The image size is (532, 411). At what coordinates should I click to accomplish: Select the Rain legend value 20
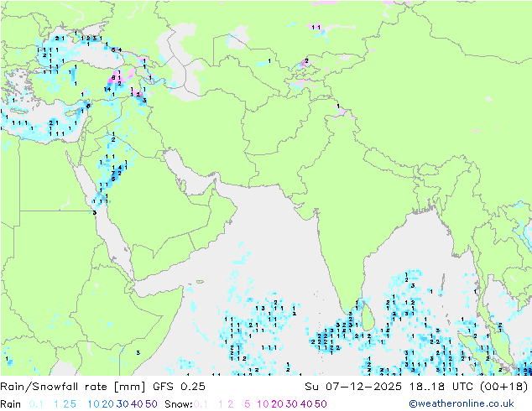coord(107,404)
